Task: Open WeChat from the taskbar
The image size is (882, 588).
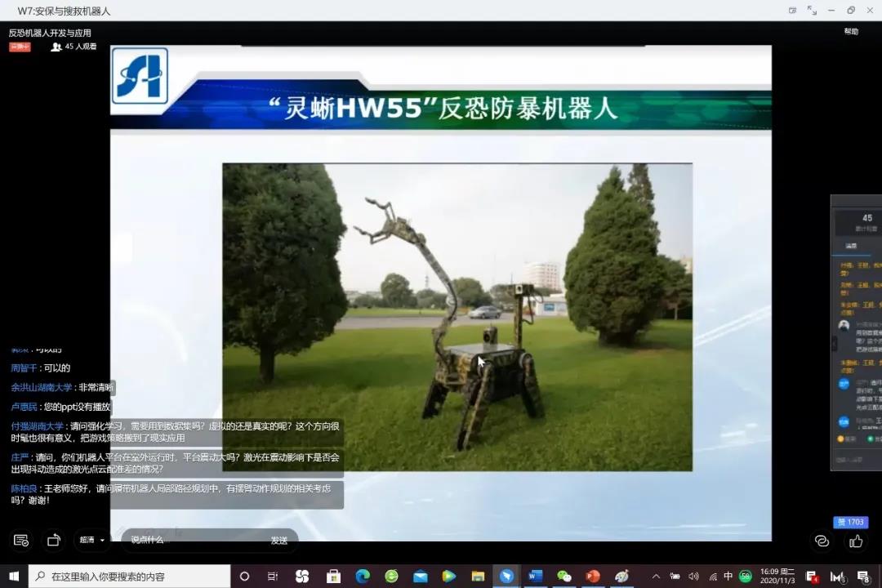Action: [564, 577]
